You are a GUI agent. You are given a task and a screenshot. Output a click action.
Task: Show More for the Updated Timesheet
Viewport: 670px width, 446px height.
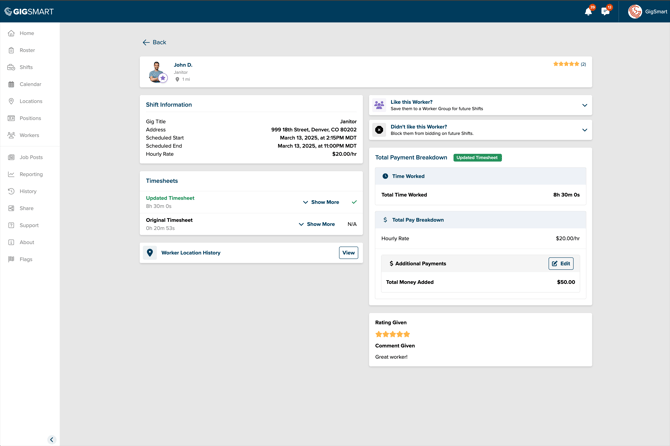click(x=321, y=202)
